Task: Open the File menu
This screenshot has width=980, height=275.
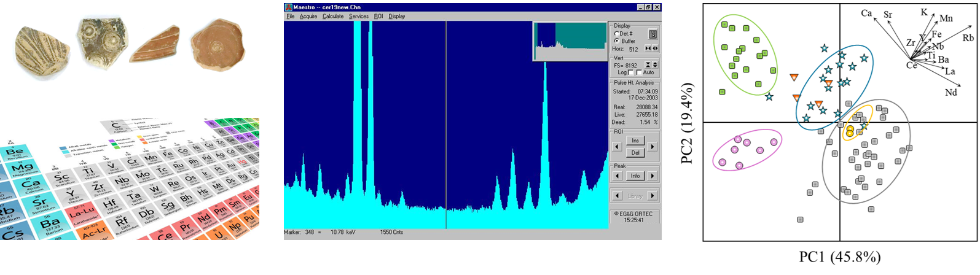Action: pos(291,17)
